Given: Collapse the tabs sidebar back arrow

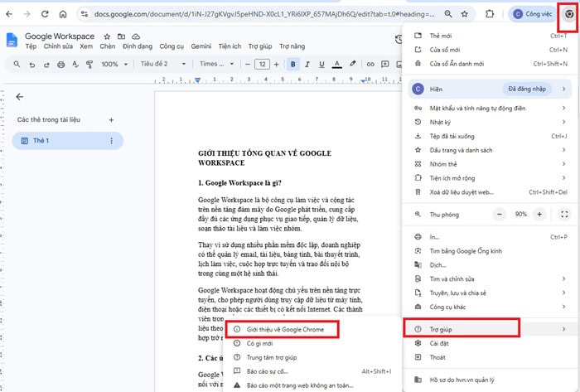Looking at the screenshot, I should 20,97.
